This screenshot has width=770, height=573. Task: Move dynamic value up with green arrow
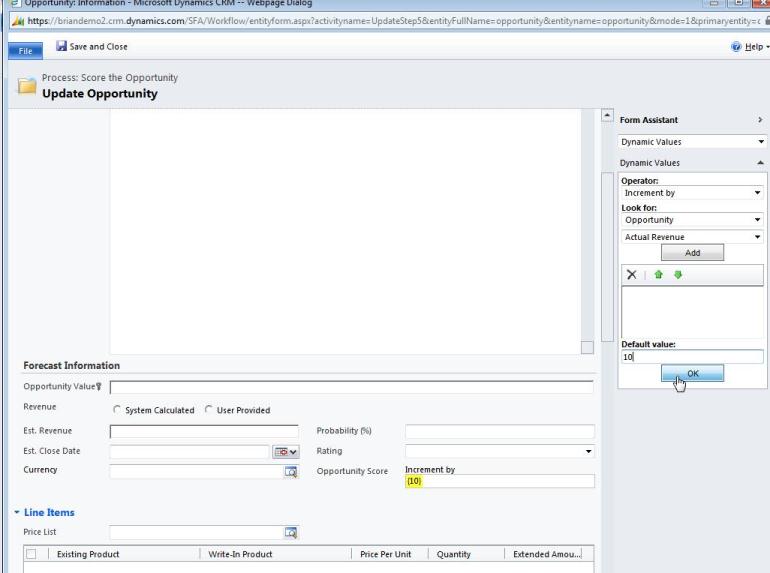coord(659,275)
